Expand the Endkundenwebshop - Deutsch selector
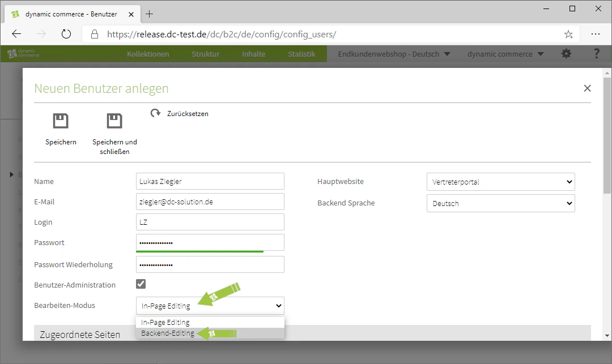 tap(394, 54)
